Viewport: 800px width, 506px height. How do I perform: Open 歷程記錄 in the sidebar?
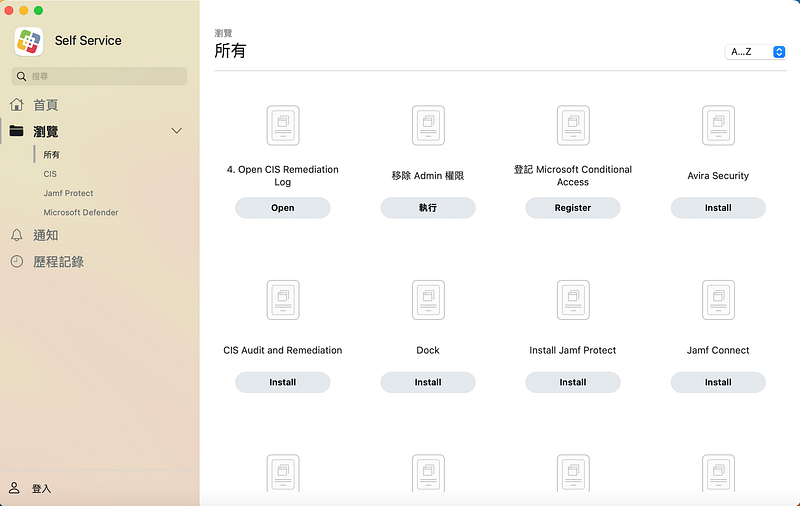[x=59, y=262]
